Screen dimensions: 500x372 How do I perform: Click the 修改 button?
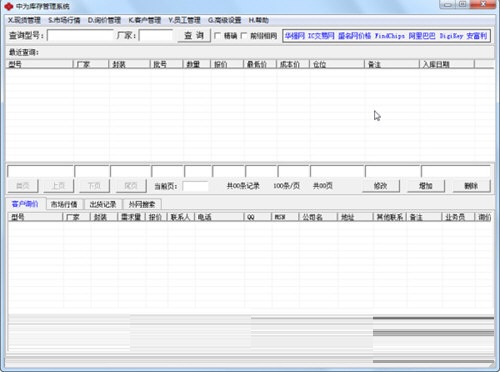click(x=381, y=186)
